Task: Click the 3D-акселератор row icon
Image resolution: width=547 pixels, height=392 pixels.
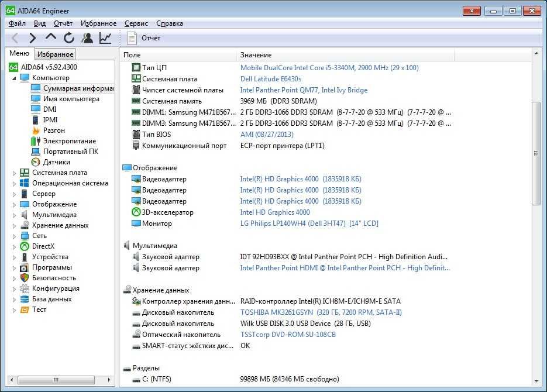Action: click(x=136, y=212)
